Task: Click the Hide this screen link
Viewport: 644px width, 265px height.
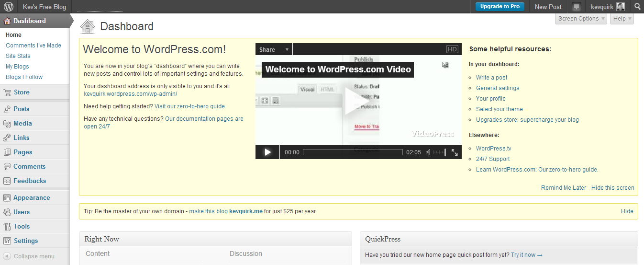Action: click(x=612, y=188)
